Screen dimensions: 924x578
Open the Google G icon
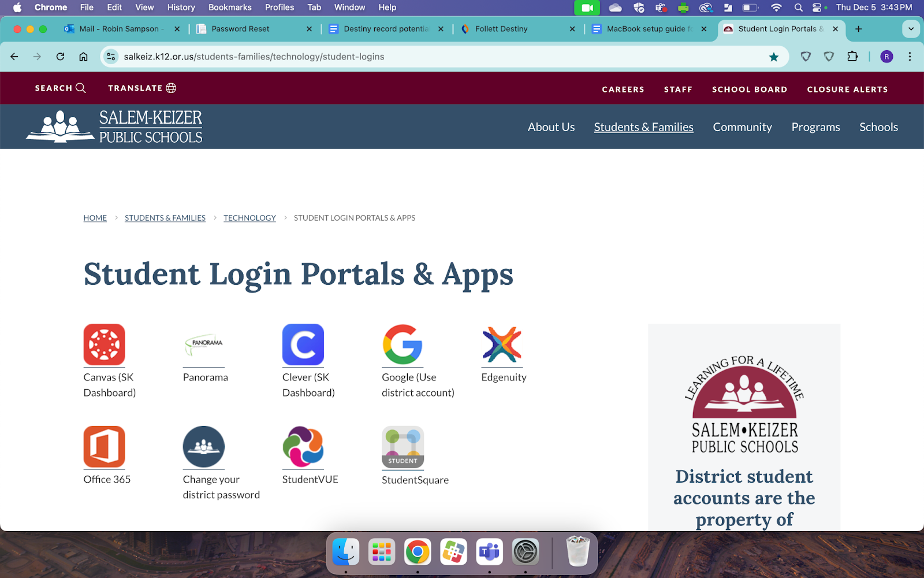coord(403,344)
